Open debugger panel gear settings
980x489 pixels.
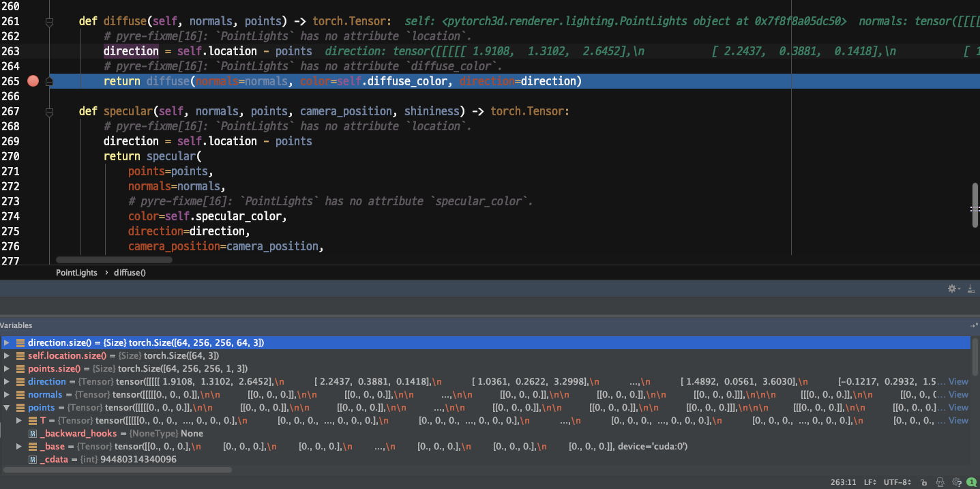(953, 288)
